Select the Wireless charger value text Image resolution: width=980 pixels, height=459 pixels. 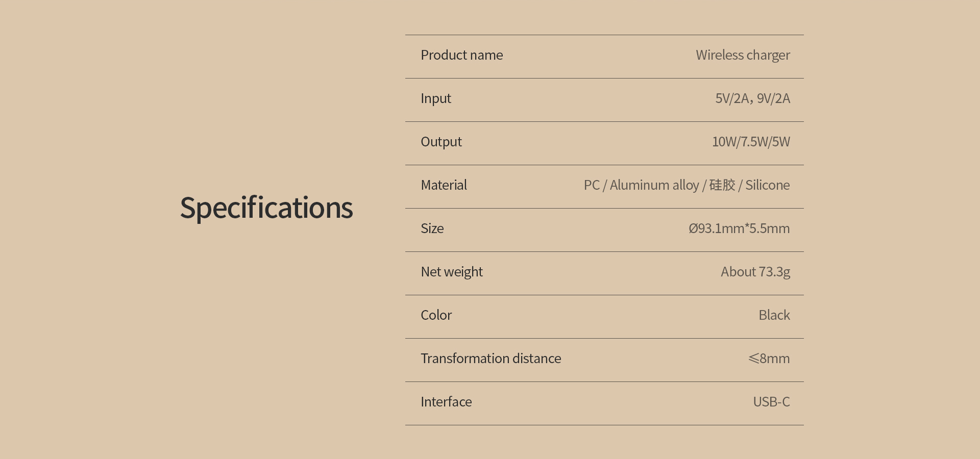743,55
